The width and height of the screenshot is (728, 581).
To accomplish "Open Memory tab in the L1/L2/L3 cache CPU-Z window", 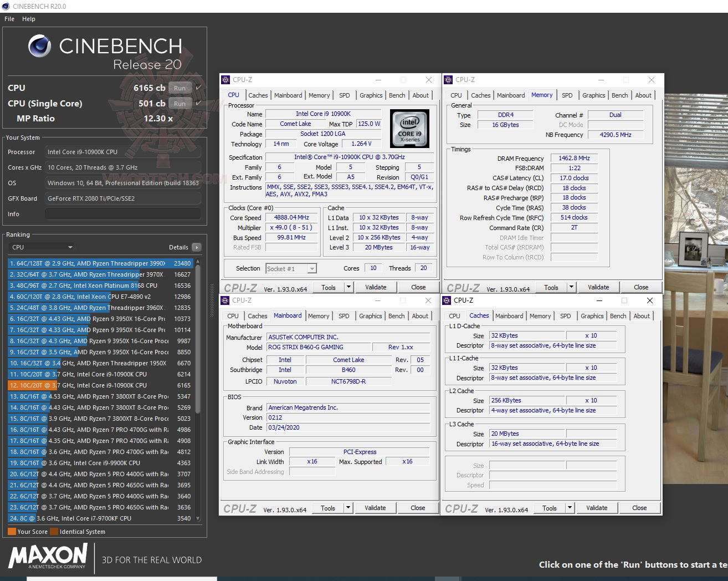I will (540, 316).
